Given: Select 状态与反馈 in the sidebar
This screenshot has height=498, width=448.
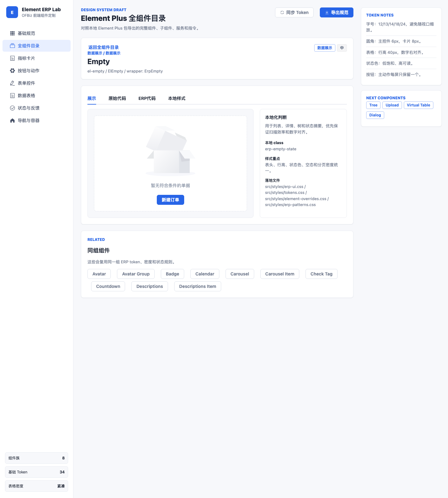Looking at the screenshot, I should point(36,108).
